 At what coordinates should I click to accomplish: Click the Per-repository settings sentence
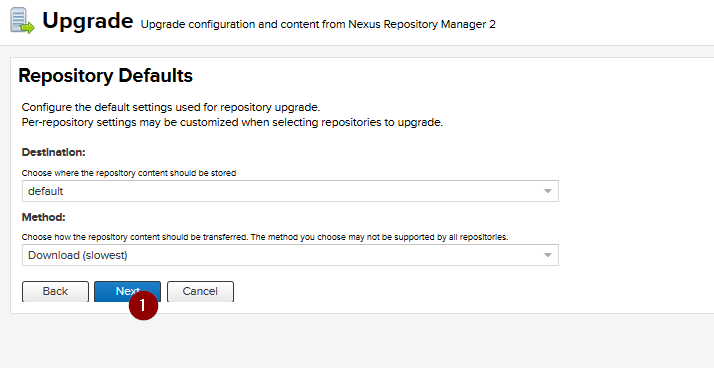point(232,123)
